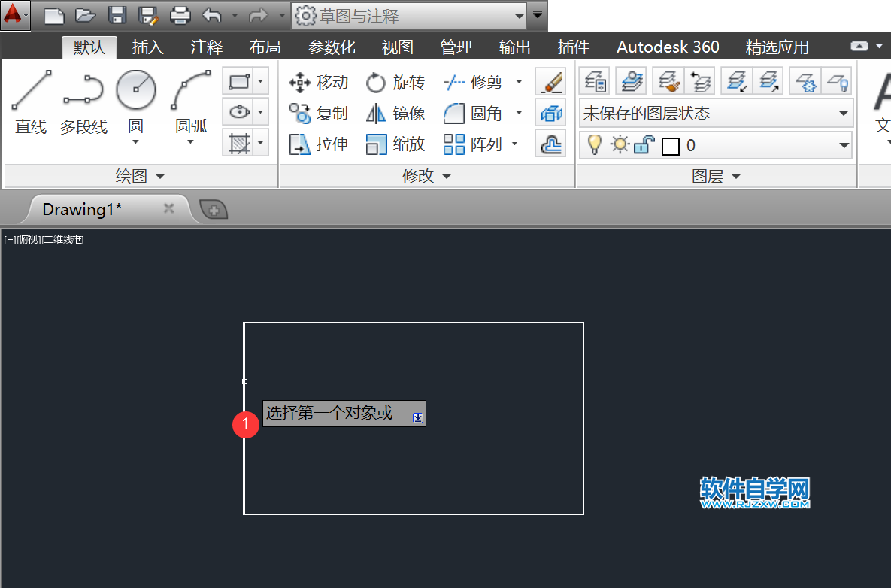Switch to the 布局 ribbon tab
The image size is (891, 588).
coord(265,47)
